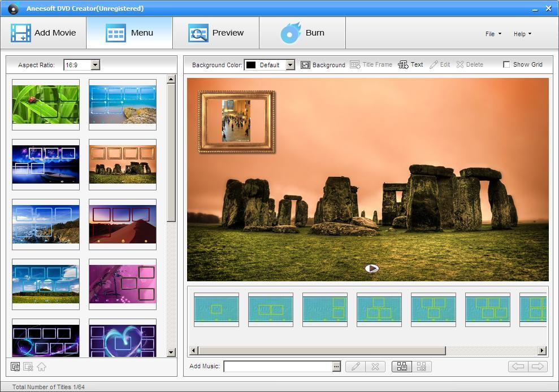Open the File menu

tap(493, 34)
